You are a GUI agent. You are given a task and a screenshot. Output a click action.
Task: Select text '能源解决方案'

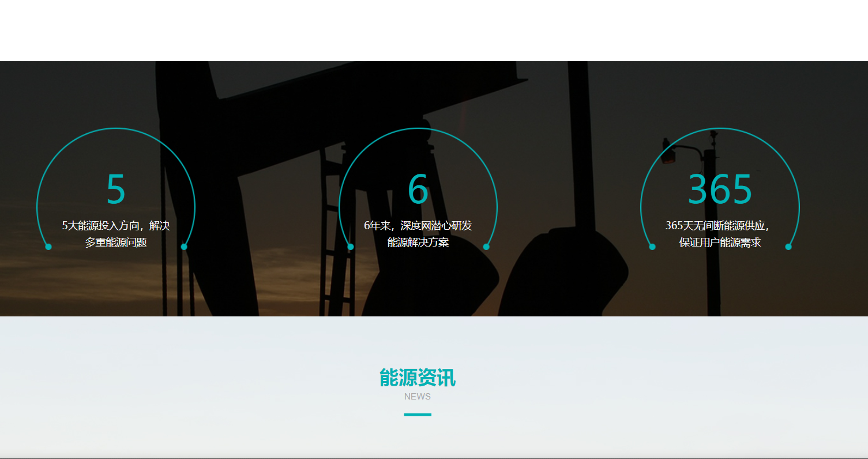418,242
